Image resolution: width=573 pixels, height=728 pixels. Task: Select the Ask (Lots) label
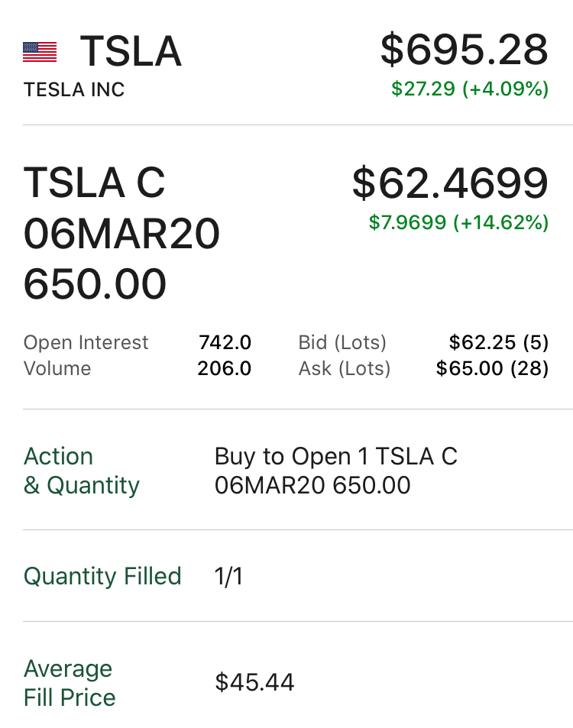[x=345, y=368]
